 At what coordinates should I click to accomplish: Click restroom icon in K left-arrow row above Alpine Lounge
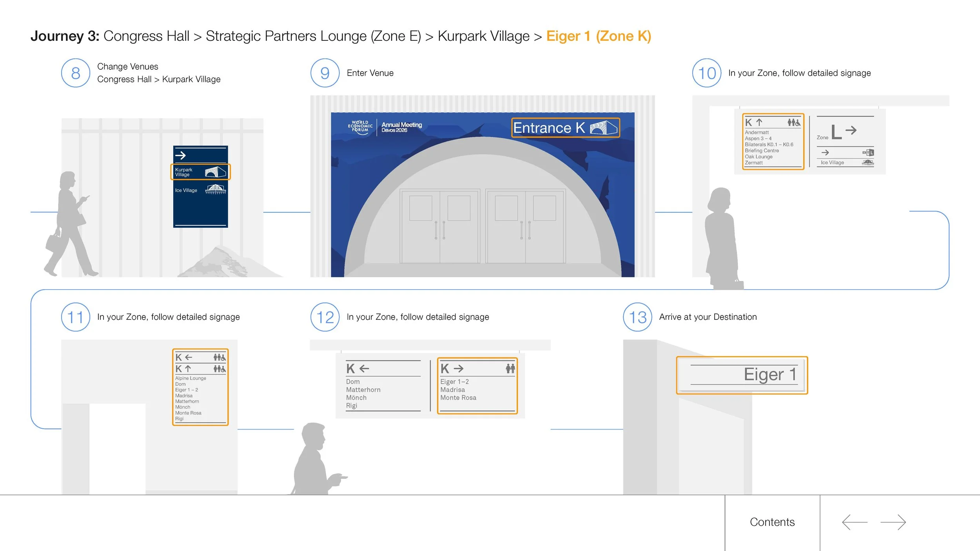pos(220,357)
